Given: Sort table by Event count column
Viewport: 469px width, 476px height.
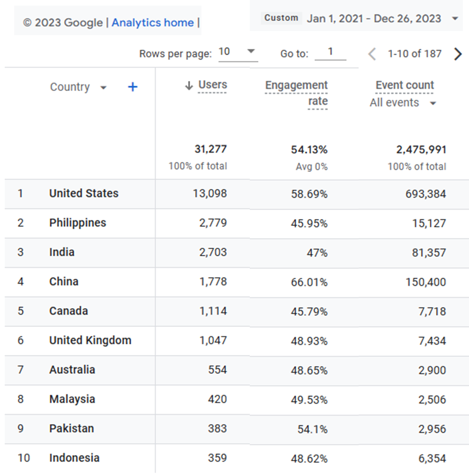Looking at the screenshot, I should point(404,85).
